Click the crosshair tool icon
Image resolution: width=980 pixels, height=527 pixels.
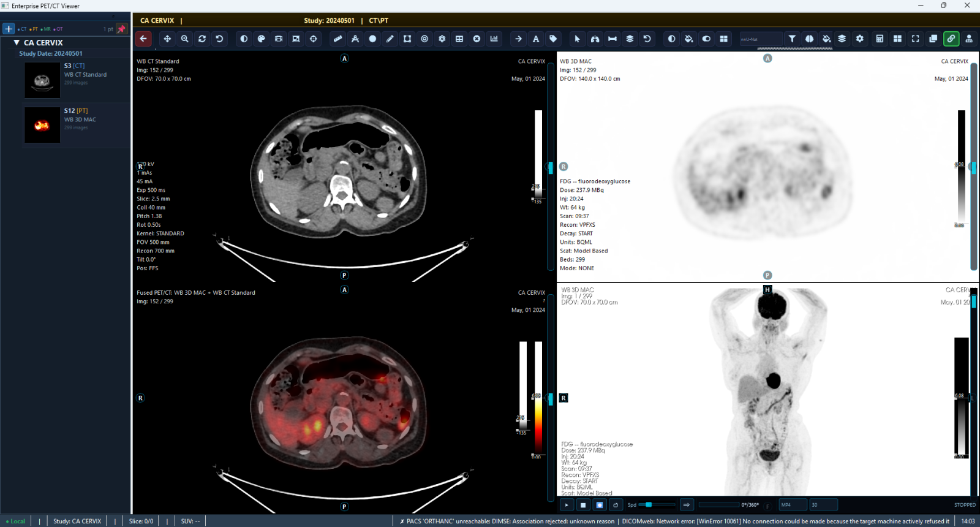click(x=313, y=39)
